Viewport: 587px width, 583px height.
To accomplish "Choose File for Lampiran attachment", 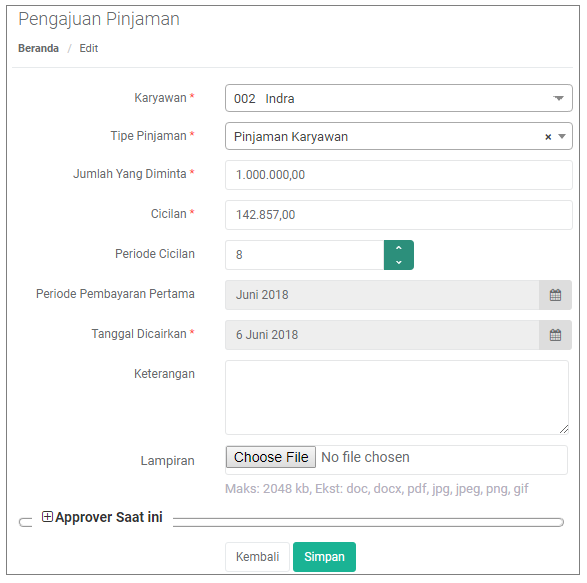I will [271, 457].
